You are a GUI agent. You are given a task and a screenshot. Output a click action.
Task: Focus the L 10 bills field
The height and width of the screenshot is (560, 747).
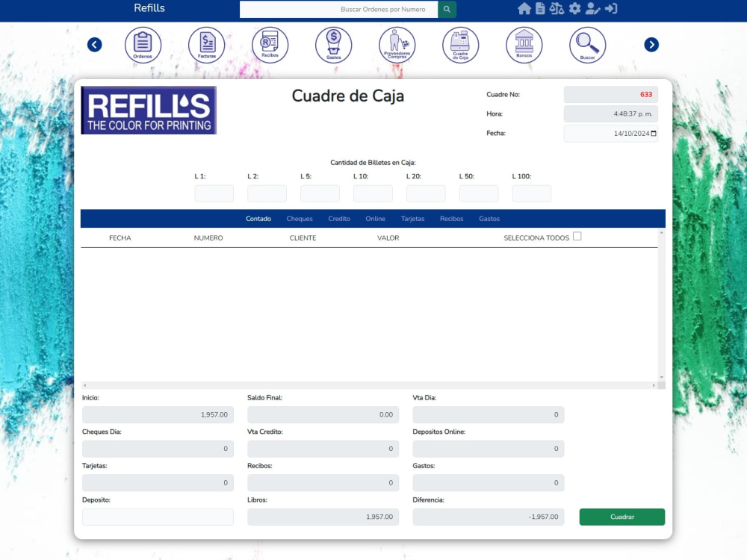(x=373, y=194)
